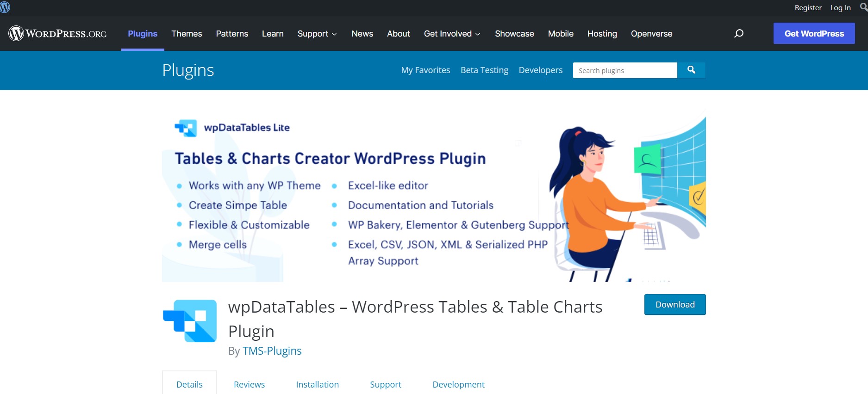Click the Get WordPress button
The width and height of the screenshot is (868, 394).
pos(814,34)
